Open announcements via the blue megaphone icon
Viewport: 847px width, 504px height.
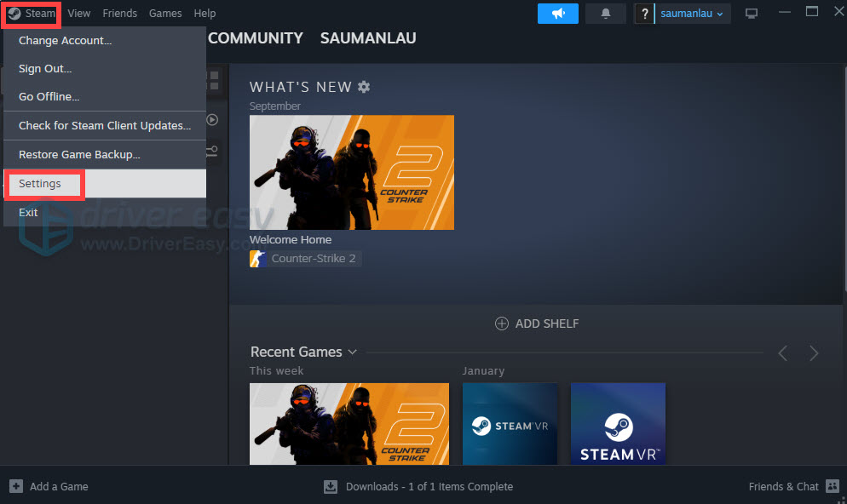point(558,13)
